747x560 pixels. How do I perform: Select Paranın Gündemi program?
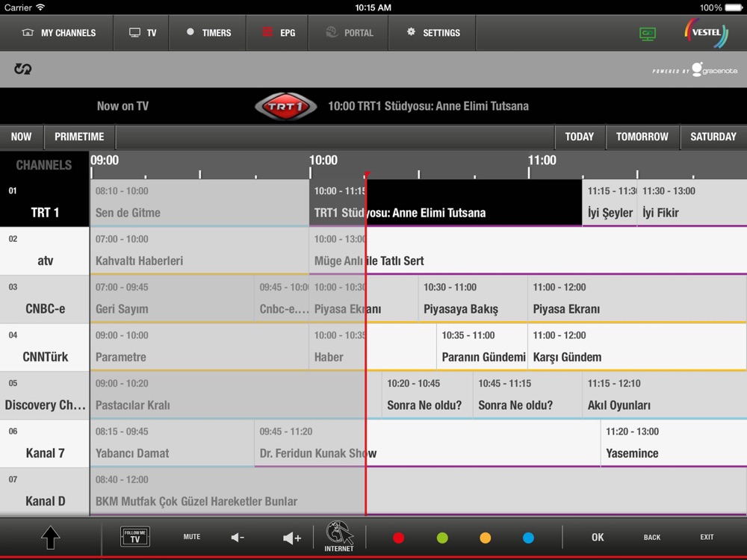[x=482, y=347]
